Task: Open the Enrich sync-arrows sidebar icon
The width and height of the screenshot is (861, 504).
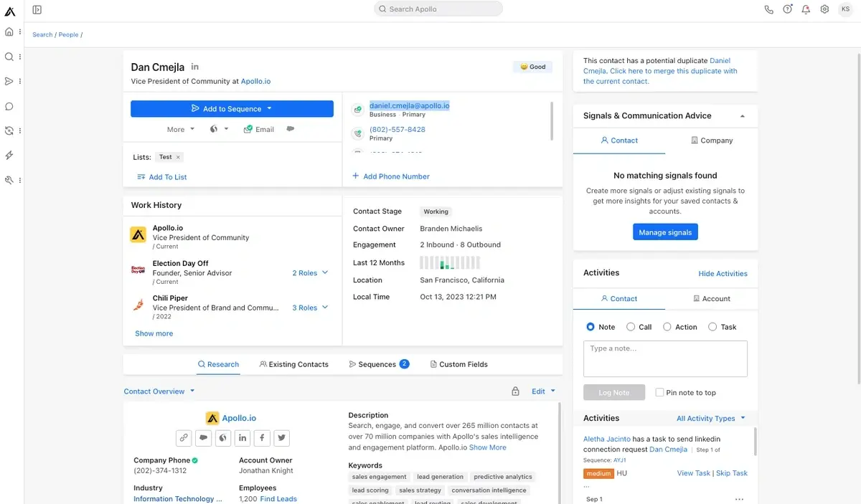Action: pos(9,130)
